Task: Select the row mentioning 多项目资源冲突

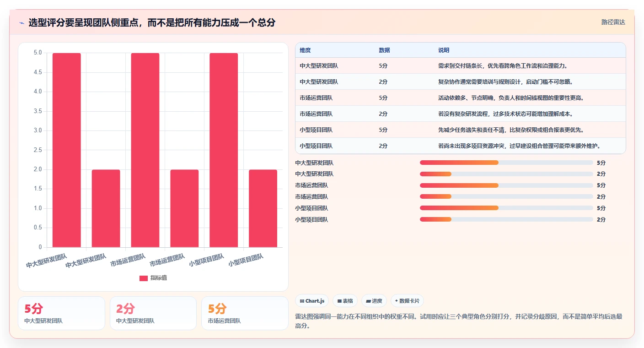Action: pos(461,146)
